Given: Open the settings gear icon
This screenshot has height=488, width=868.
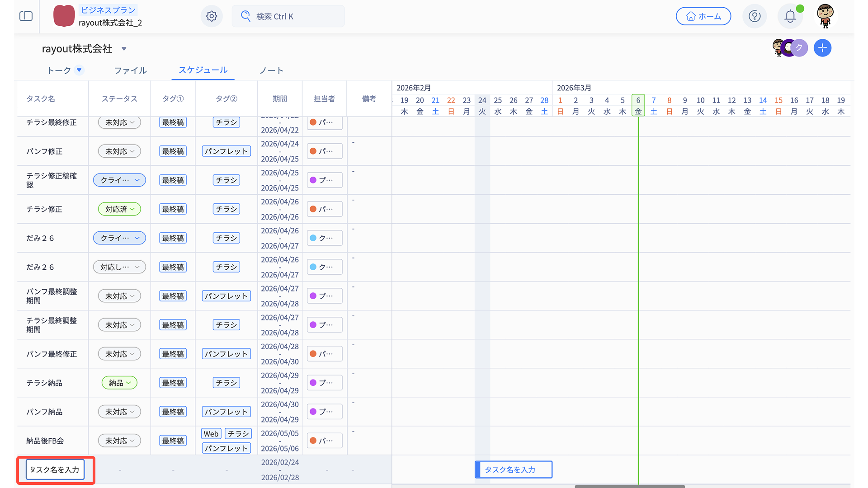Looking at the screenshot, I should (x=212, y=16).
